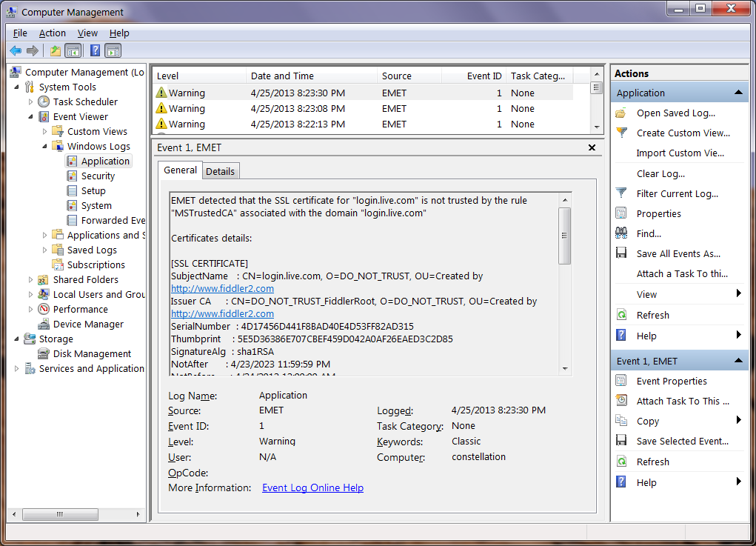This screenshot has width=756, height=546.
Task: Open Device Manager in the tree
Action: point(88,324)
